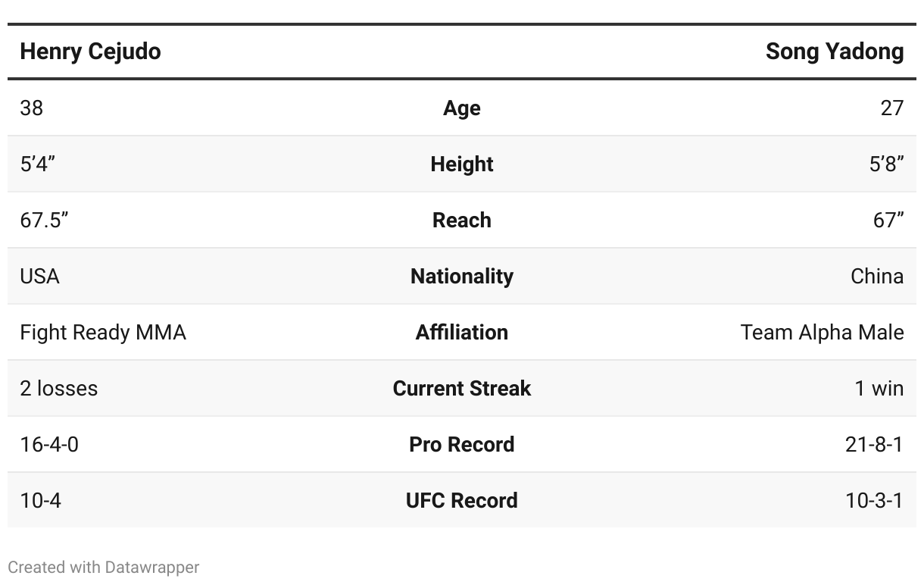Click the Height row label
This screenshot has height=585, width=924.
[x=461, y=164]
